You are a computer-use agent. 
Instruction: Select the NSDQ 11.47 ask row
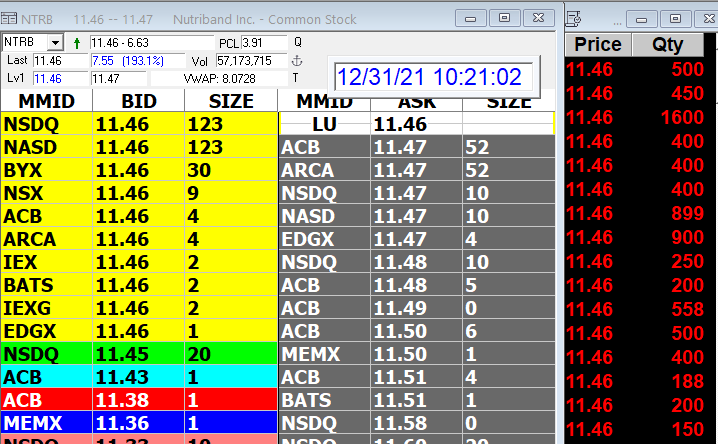coord(417,193)
